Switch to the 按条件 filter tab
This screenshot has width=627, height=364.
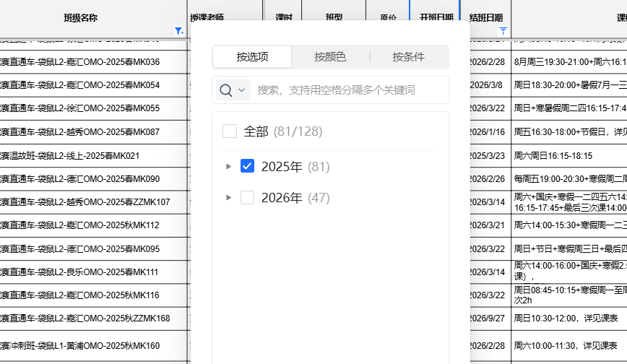click(x=408, y=57)
